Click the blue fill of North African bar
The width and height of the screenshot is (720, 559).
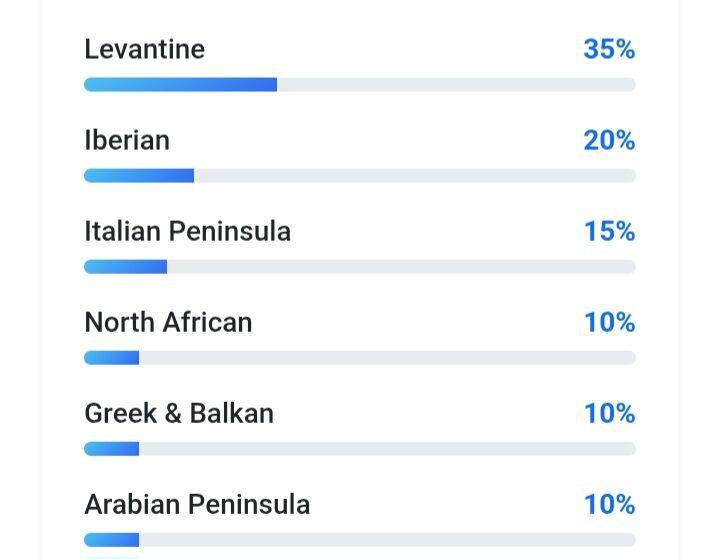point(111,358)
